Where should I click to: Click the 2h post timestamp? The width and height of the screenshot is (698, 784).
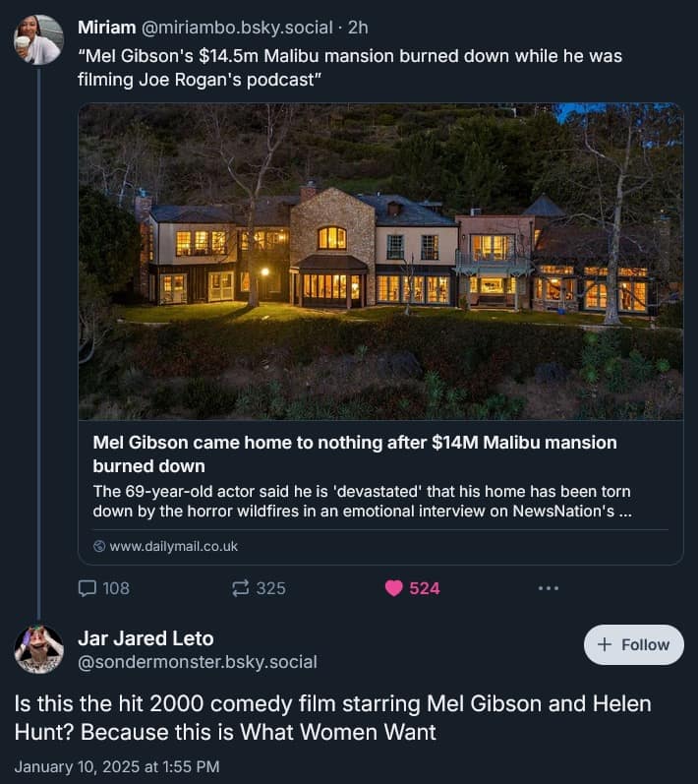pyautogui.click(x=357, y=28)
